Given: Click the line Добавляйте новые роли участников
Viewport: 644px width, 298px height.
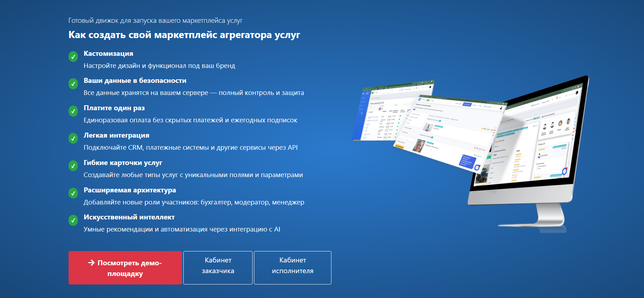Looking at the screenshot, I should pos(194,202).
